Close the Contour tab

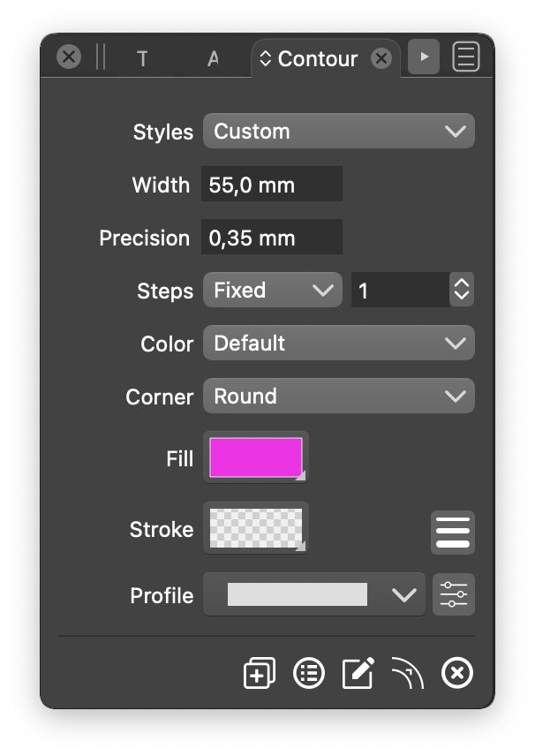(x=381, y=58)
